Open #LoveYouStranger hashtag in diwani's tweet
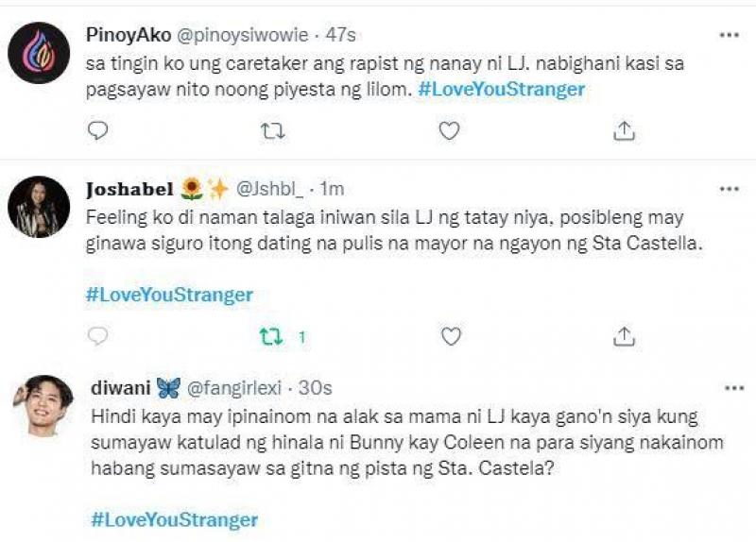This screenshot has height=542, width=756. [x=174, y=519]
